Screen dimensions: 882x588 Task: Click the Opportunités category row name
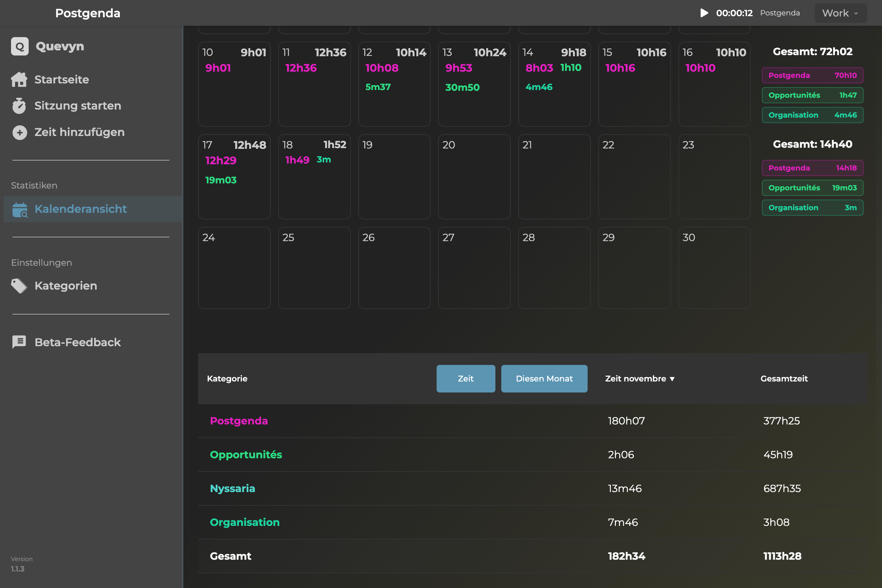(246, 455)
